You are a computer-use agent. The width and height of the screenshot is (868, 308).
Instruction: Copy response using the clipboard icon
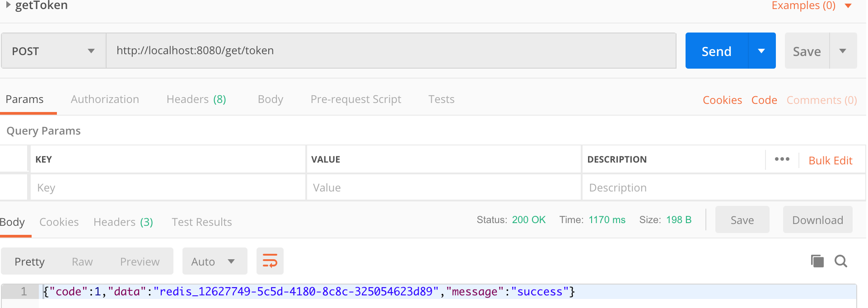(817, 261)
